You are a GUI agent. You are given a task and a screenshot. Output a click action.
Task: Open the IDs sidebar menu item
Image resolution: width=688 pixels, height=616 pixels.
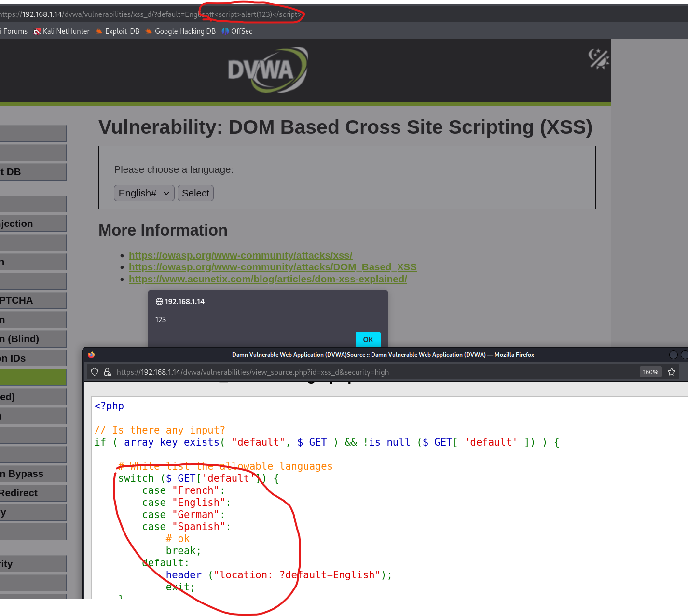click(33, 358)
